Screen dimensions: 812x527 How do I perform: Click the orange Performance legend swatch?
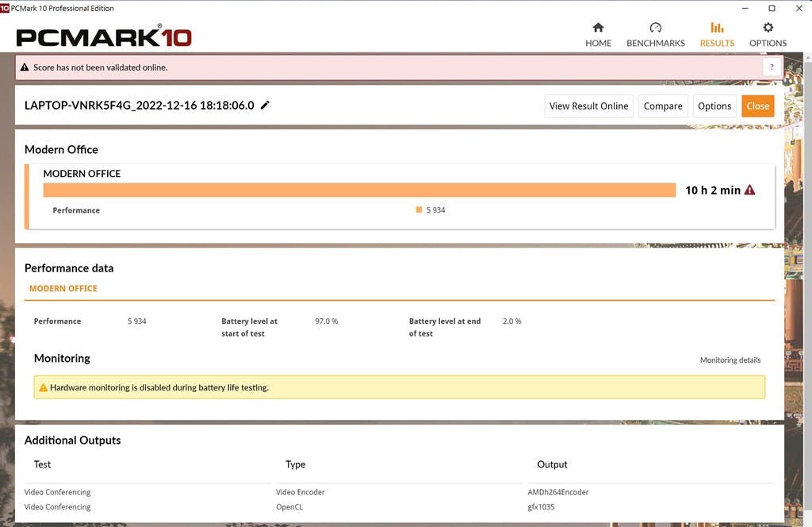419,210
